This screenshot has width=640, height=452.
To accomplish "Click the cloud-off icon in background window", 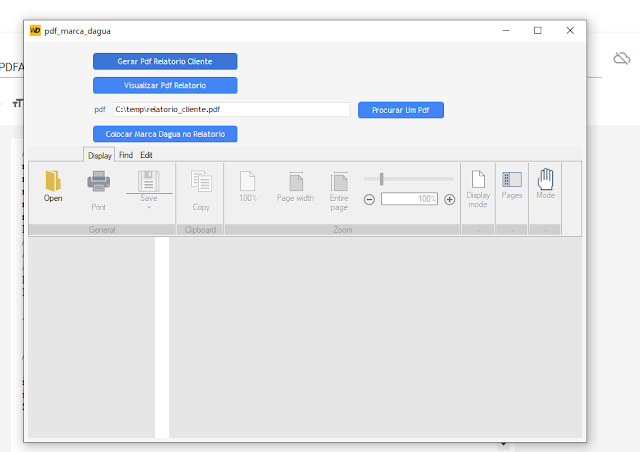I will (622, 58).
